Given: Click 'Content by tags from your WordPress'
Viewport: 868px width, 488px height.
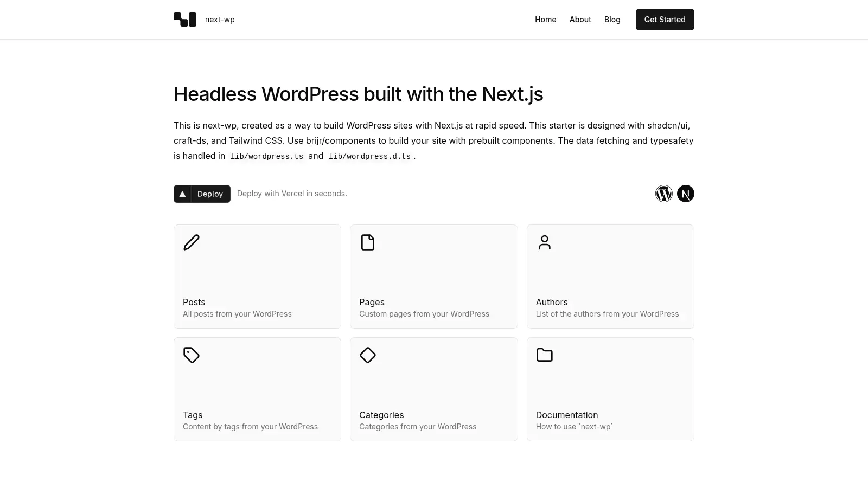Looking at the screenshot, I should pyautogui.click(x=250, y=427).
